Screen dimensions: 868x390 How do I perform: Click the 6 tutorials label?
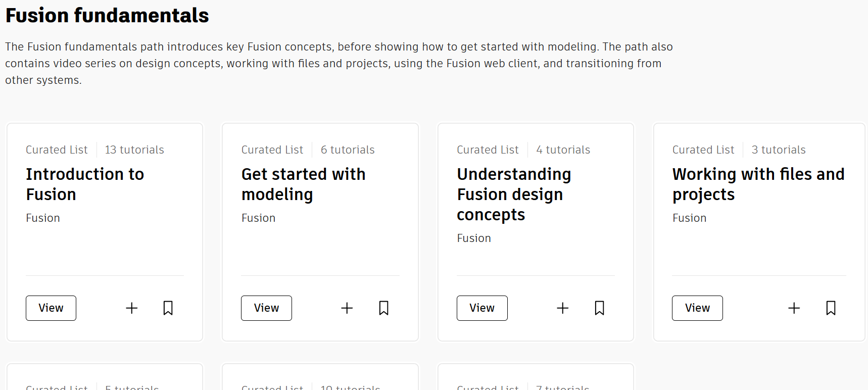coord(348,150)
